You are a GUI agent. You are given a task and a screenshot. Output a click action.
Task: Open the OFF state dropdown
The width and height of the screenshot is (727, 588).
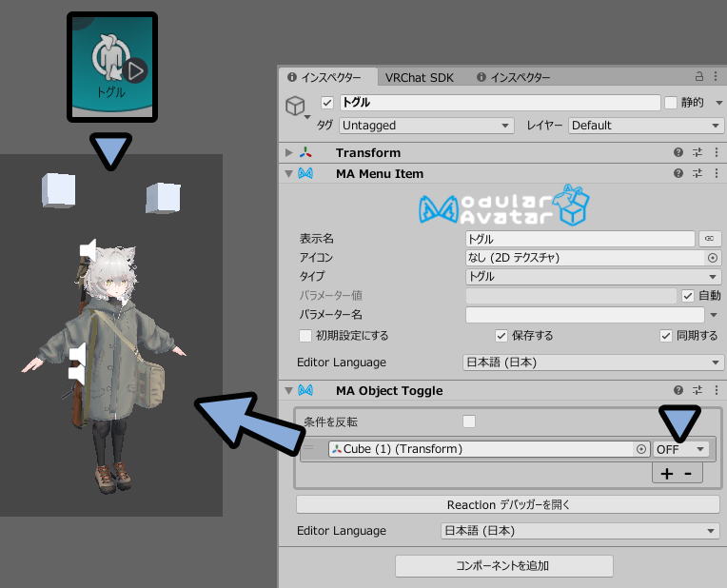click(x=680, y=449)
